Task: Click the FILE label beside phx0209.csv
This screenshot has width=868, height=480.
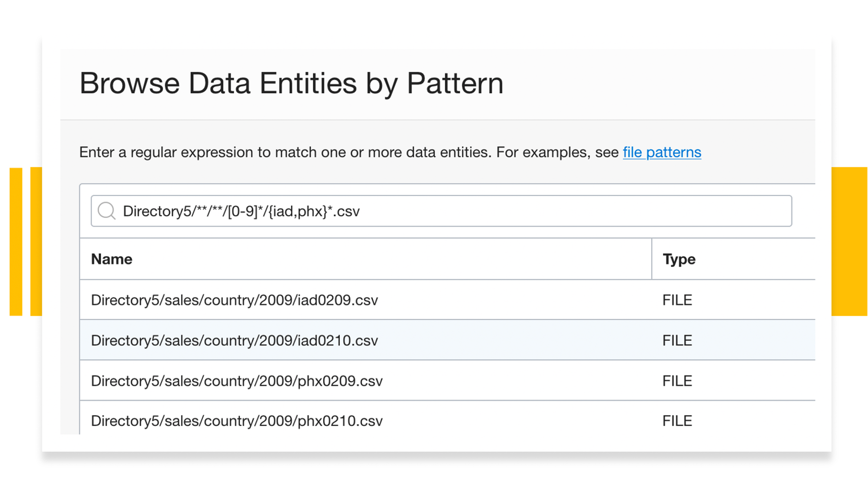Action: point(677,381)
